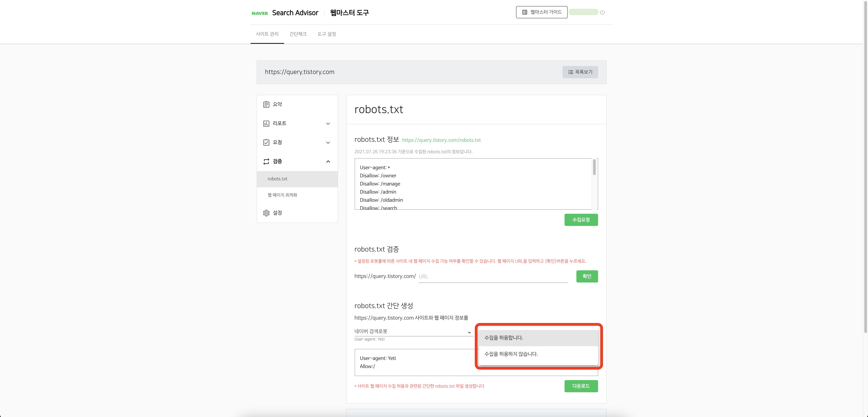
Task: Expand the 요청 sidebar section chevron
Action: 328,143
